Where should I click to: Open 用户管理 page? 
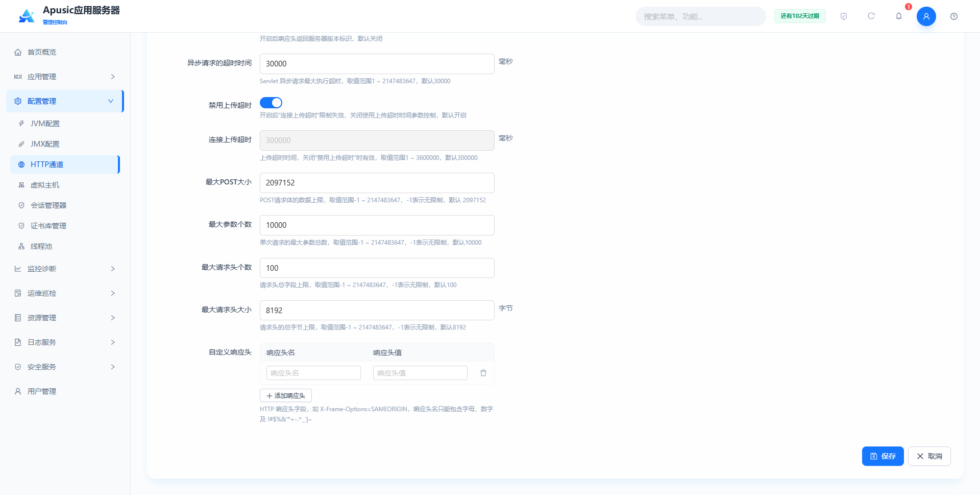65,391
